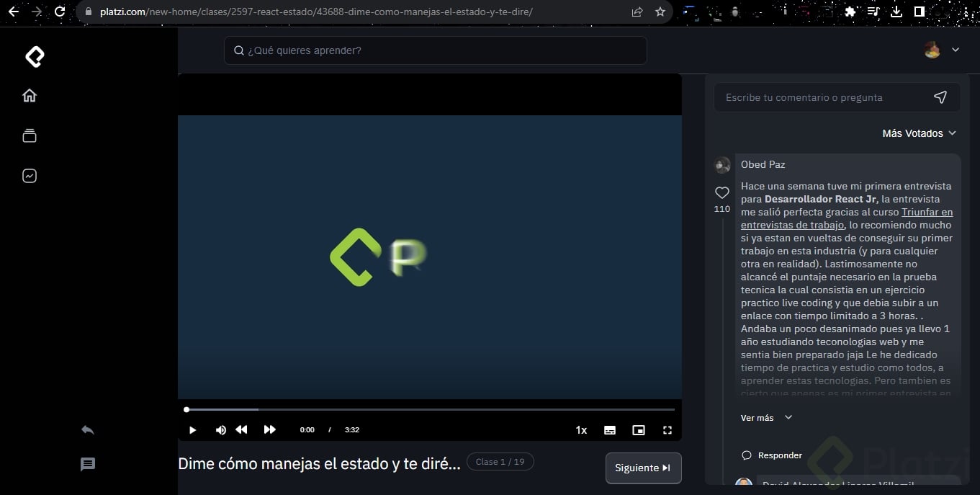The width and height of the screenshot is (980, 495).
Task: Reload the page
Action: pos(60,12)
